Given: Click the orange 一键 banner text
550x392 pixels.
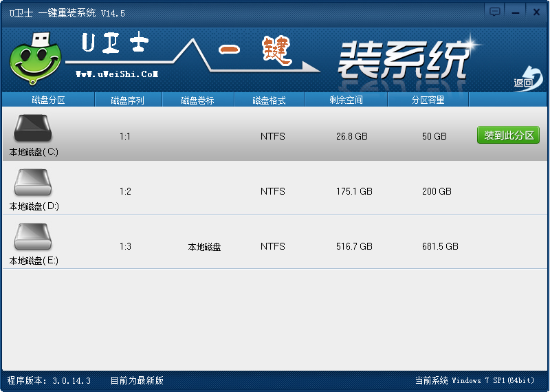Looking at the screenshot, I should pos(255,50).
